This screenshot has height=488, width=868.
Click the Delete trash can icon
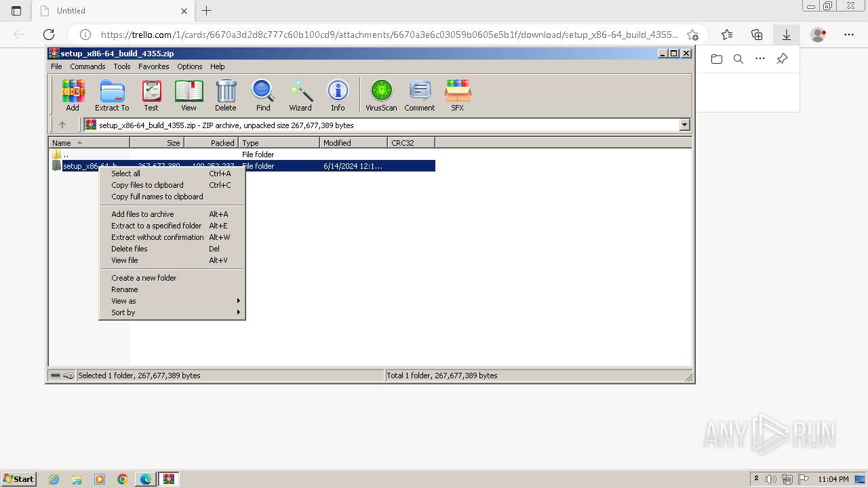[x=226, y=95]
